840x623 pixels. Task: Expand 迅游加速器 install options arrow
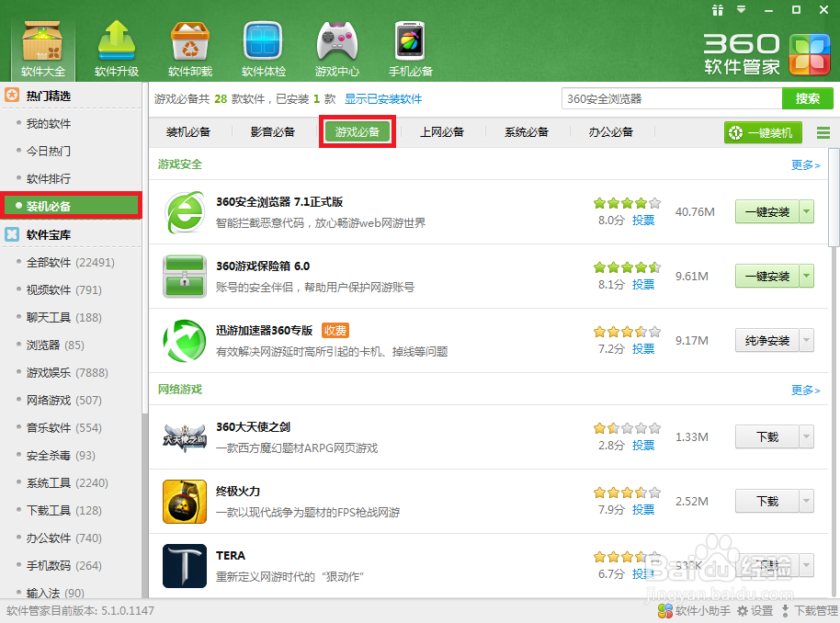pyautogui.click(x=806, y=340)
